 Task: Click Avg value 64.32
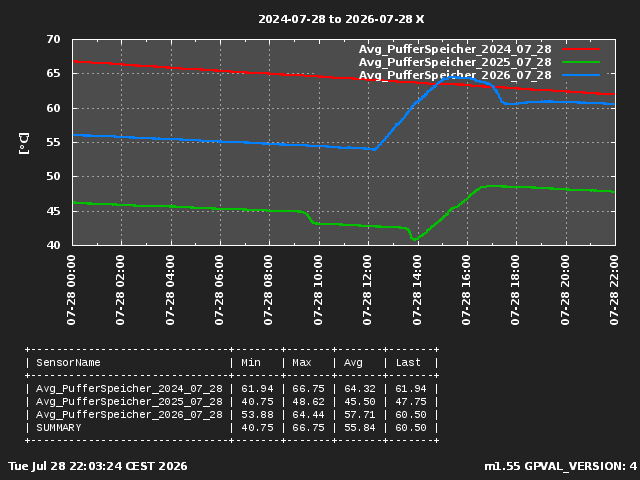tap(360, 389)
